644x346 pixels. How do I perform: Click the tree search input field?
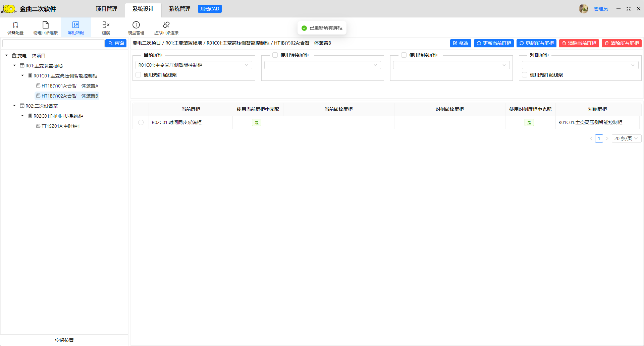point(53,43)
